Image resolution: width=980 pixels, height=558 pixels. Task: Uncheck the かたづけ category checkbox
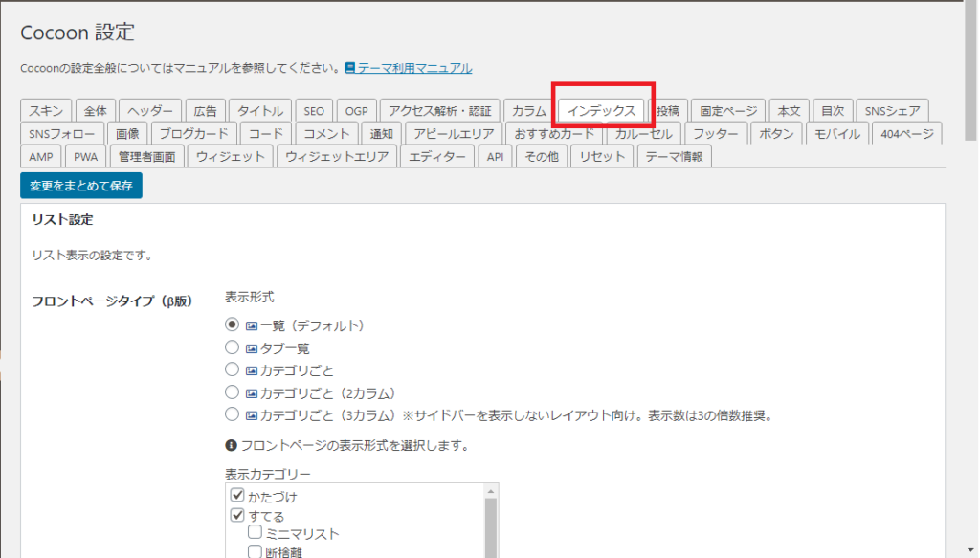(x=237, y=496)
